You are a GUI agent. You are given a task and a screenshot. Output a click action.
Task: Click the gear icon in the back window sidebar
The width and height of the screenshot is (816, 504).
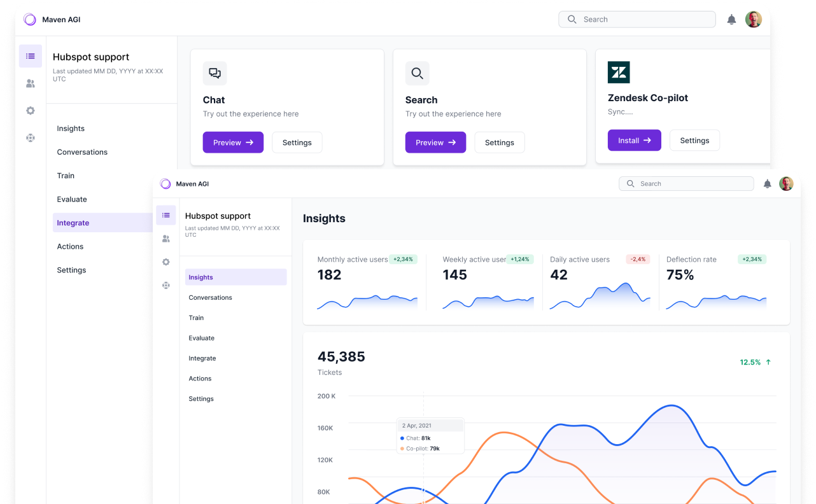(31, 111)
